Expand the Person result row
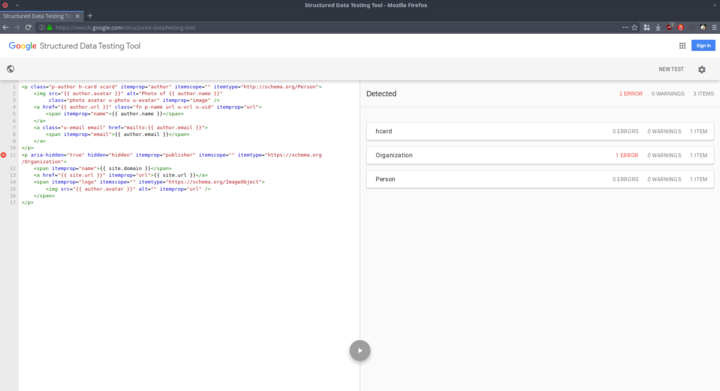 [x=540, y=179]
